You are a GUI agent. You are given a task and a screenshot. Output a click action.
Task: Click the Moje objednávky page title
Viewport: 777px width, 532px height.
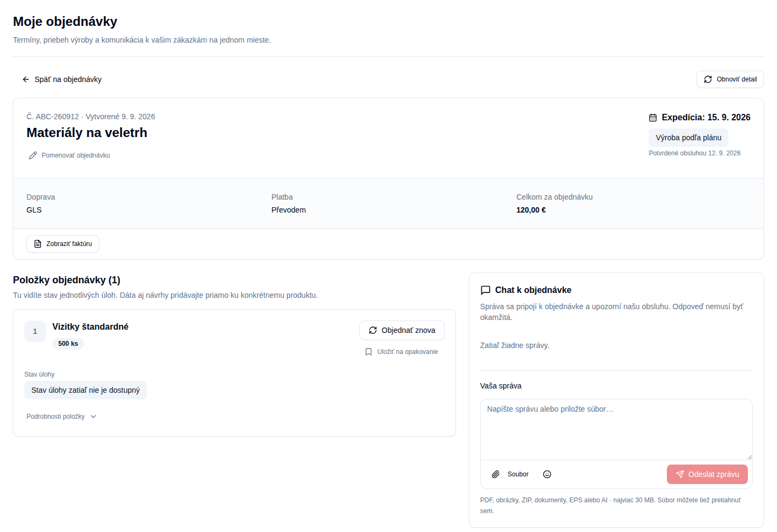pyautogui.click(x=65, y=22)
